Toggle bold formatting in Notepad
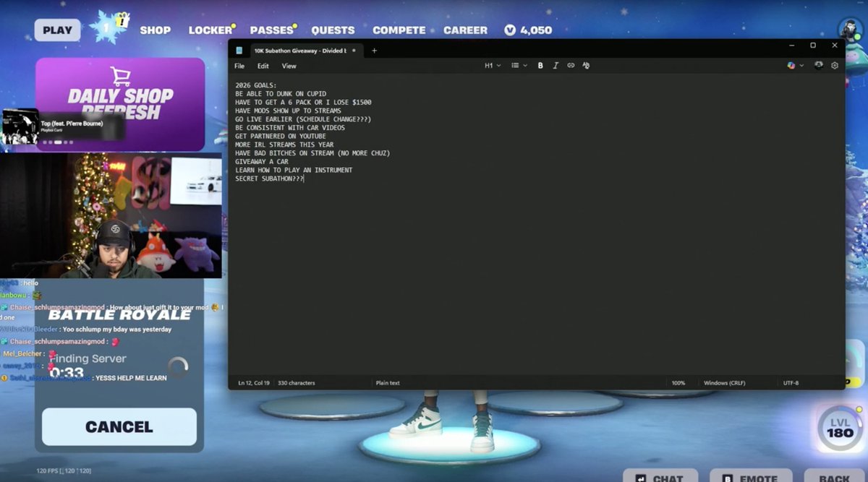Image resolution: width=868 pixels, height=482 pixels. tap(540, 66)
